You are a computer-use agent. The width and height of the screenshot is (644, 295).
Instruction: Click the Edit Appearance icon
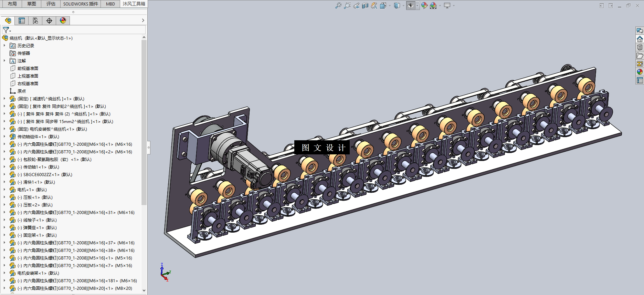[x=424, y=6]
